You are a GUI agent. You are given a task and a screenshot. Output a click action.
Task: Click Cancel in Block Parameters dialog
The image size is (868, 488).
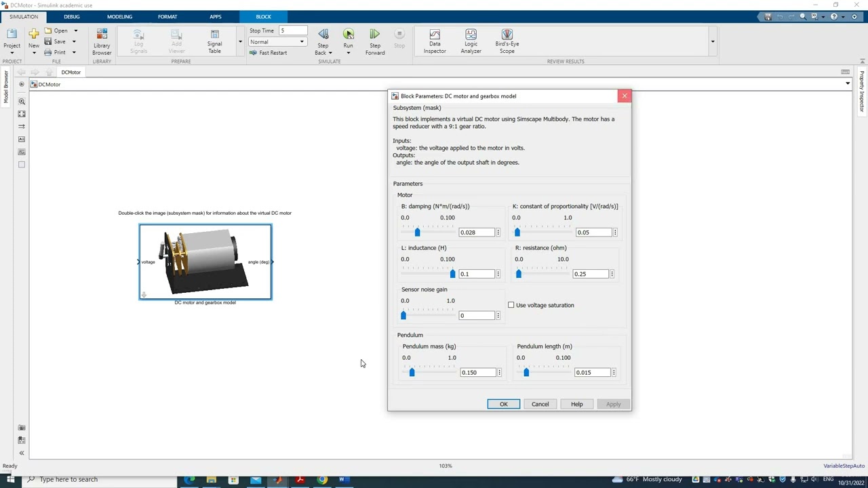click(x=540, y=405)
